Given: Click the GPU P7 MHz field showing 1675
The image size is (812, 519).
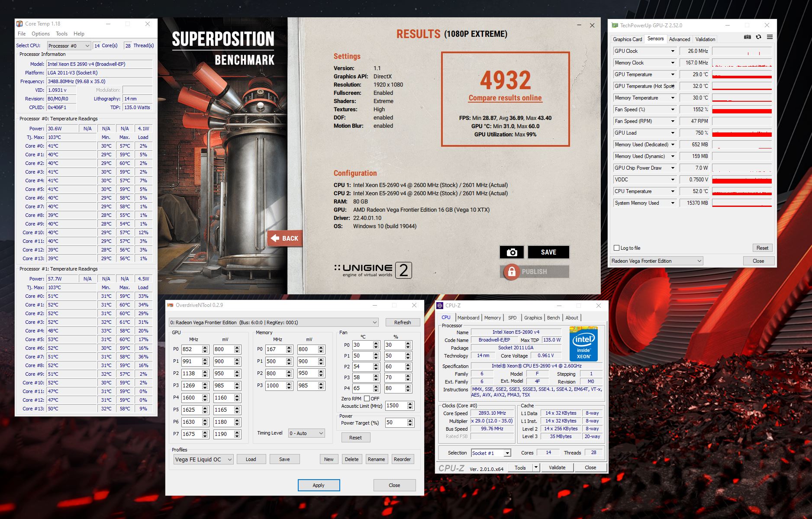Looking at the screenshot, I should click(191, 434).
